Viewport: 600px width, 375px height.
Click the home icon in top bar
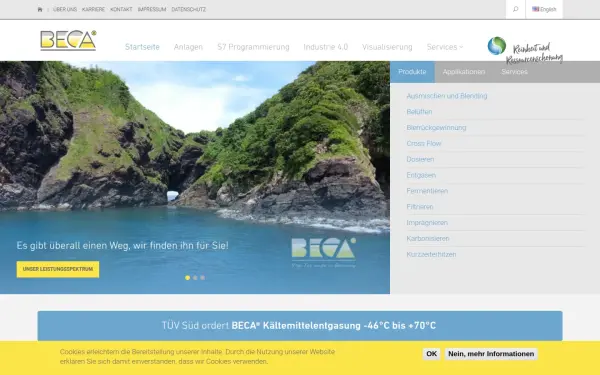(x=40, y=9)
